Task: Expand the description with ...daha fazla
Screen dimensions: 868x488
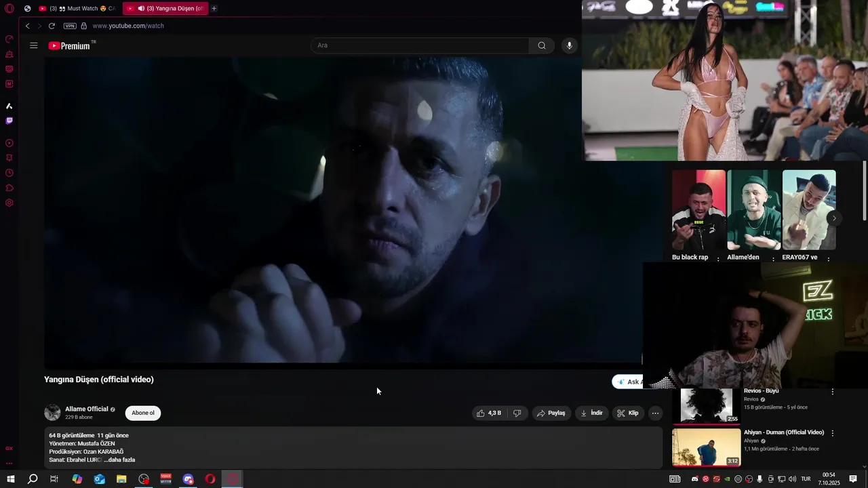Action: point(119,460)
